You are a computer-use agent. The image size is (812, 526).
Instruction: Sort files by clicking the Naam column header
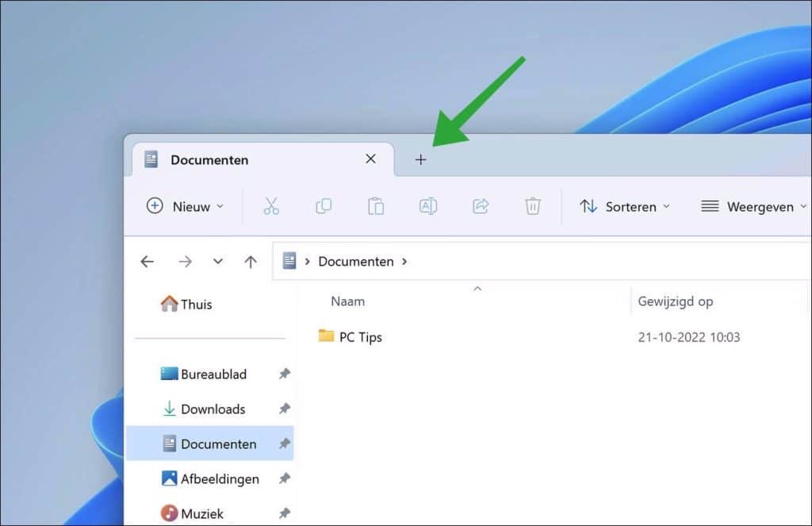click(347, 301)
